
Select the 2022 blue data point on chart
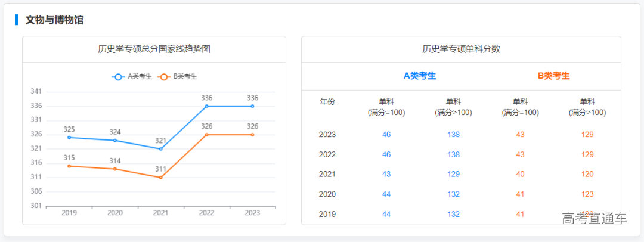[207, 106]
